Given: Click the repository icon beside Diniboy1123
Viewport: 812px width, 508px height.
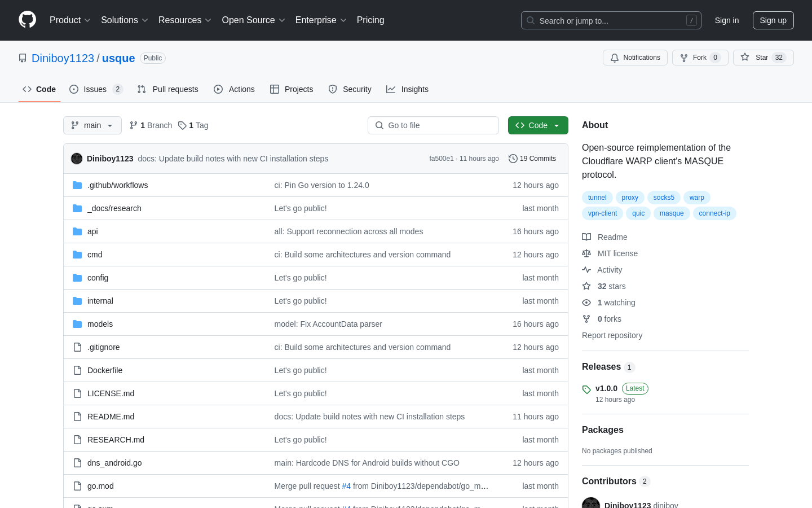Looking at the screenshot, I should [x=23, y=58].
